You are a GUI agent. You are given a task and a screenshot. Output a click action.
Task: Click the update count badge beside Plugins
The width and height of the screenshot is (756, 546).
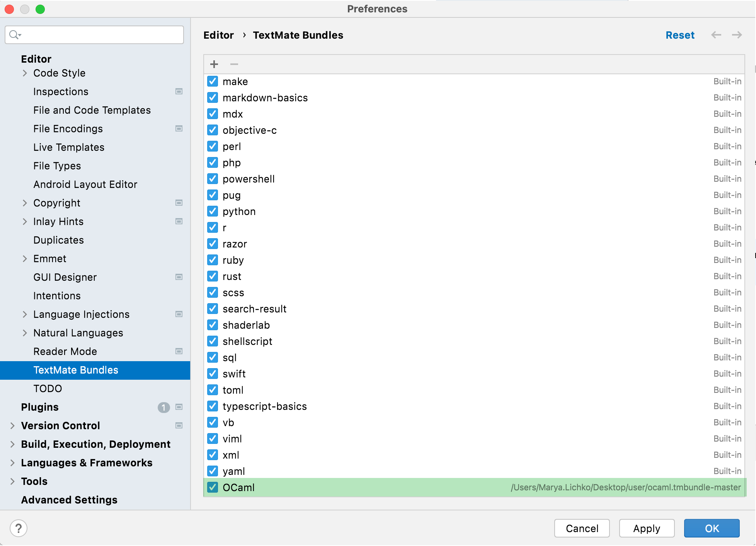coord(164,407)
